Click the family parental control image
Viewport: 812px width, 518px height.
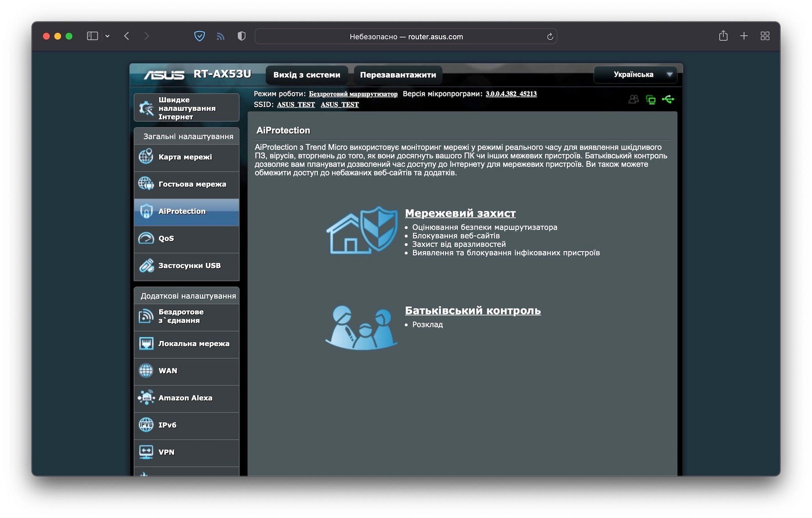pos(362,328)
